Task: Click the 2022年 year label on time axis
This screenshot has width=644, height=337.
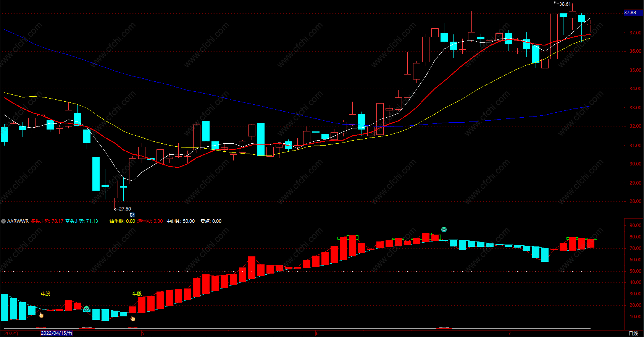Action: coord(12,333)
